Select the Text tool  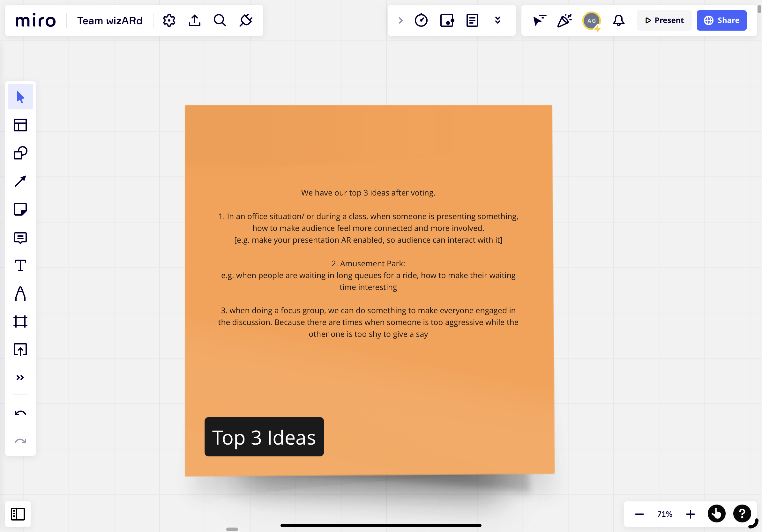[x=20, y=266]
